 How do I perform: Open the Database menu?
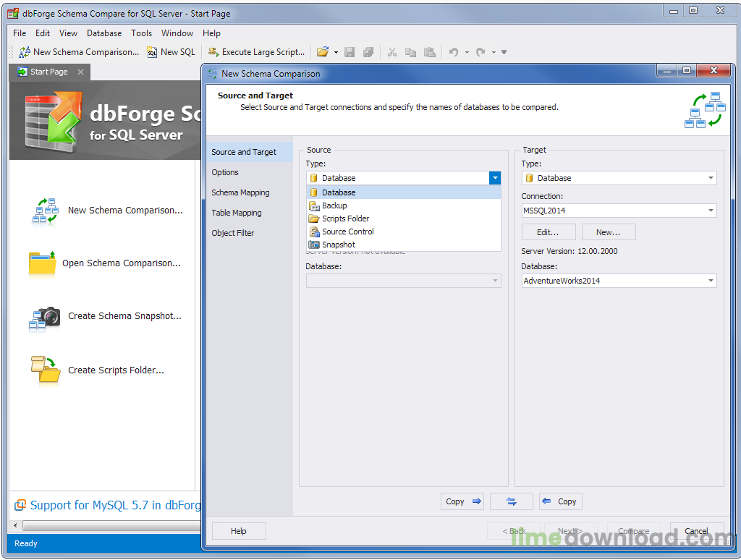click(104, 33)
